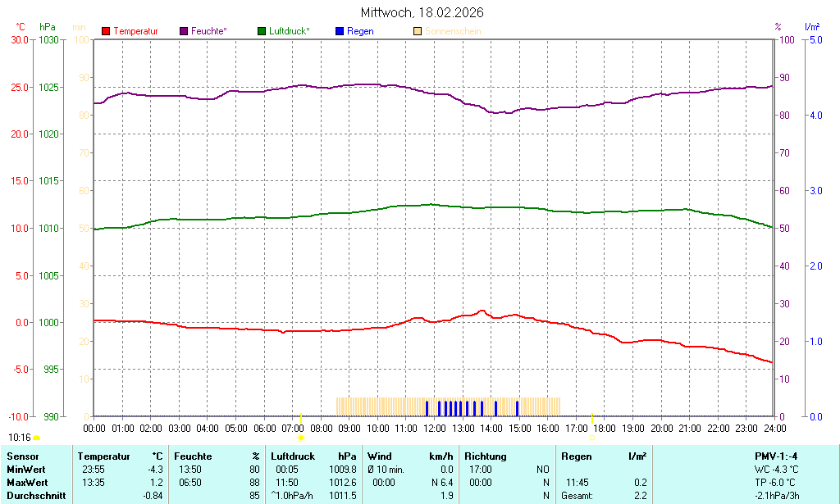Click the Sensor column header in table

pos(22,456)
